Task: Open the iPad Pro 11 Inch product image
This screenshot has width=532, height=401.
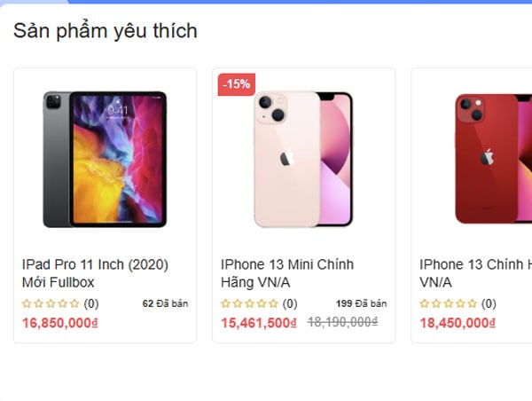Action: pos(105,159)
